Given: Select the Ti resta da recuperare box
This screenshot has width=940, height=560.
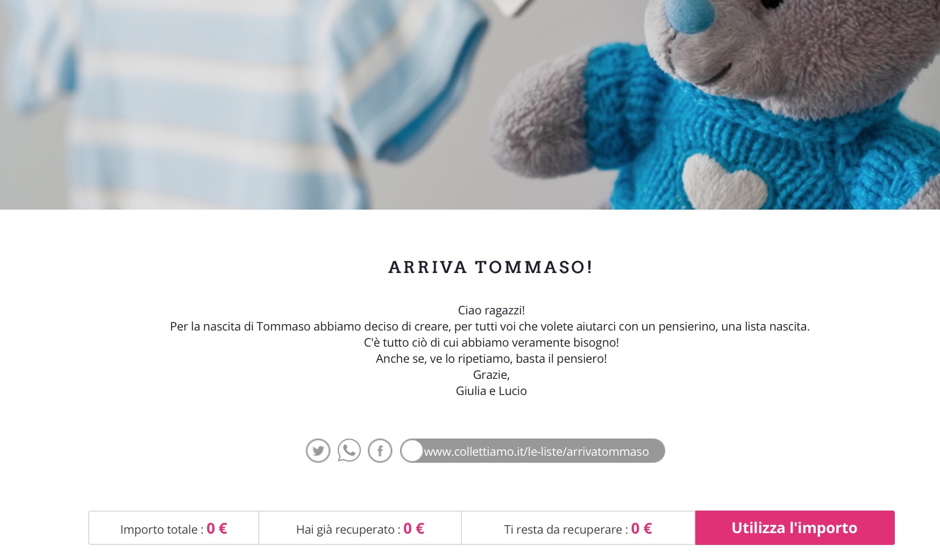Looking at the screenshot, I should coord(578,528).
